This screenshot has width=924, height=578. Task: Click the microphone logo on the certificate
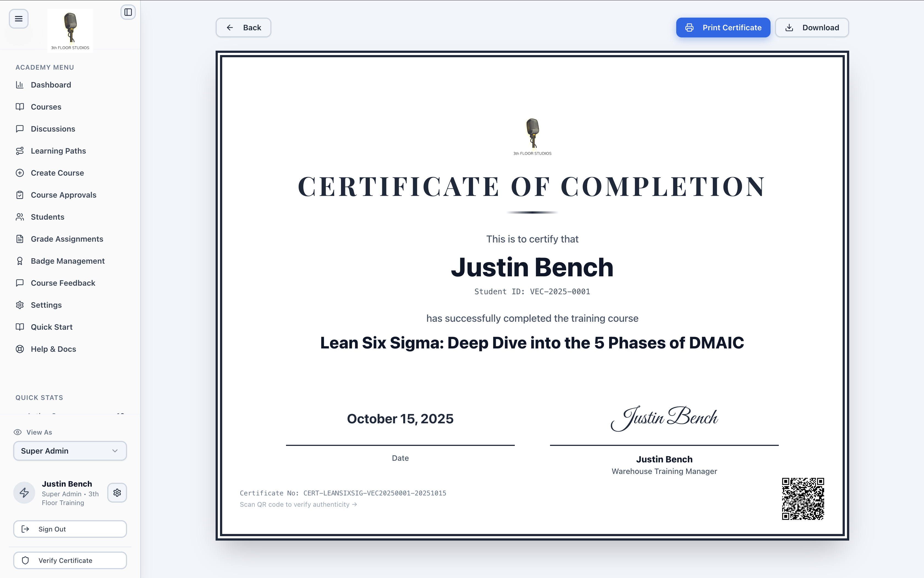click(532, 137)
